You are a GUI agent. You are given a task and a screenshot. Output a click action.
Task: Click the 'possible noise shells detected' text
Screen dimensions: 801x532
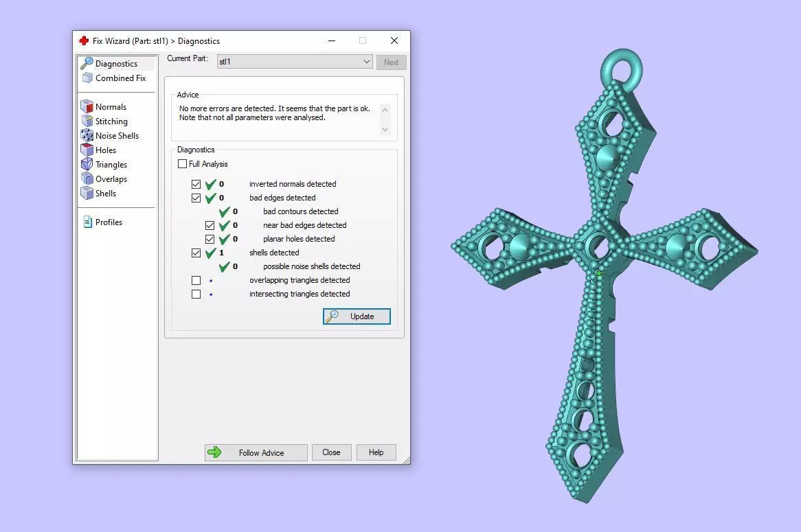click(x=312, y=266)
